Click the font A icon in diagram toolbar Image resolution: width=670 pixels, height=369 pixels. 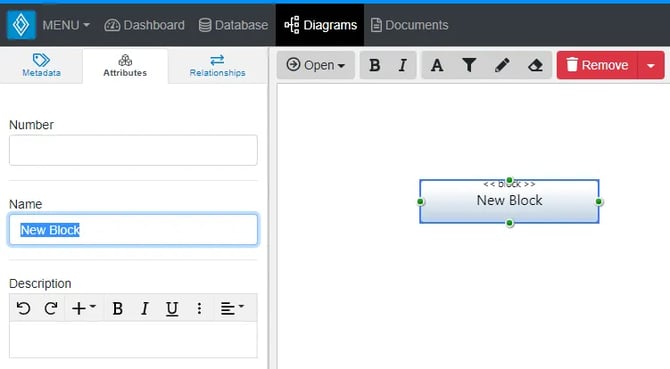point(437,65)
